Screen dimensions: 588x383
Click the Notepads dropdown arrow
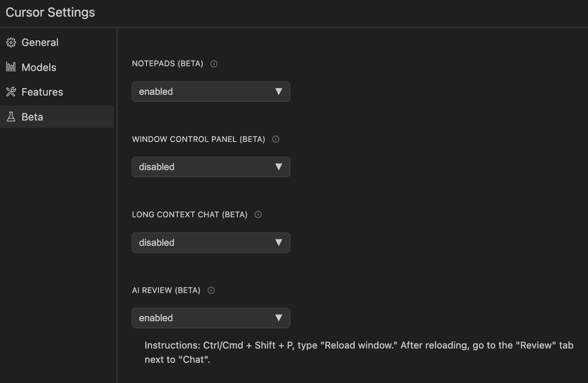click(x=279, y=92)
